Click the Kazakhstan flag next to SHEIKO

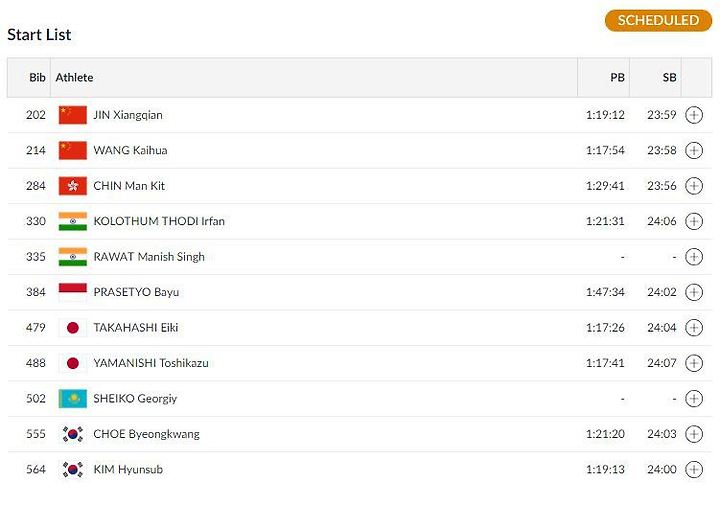(x=73, y=398)
